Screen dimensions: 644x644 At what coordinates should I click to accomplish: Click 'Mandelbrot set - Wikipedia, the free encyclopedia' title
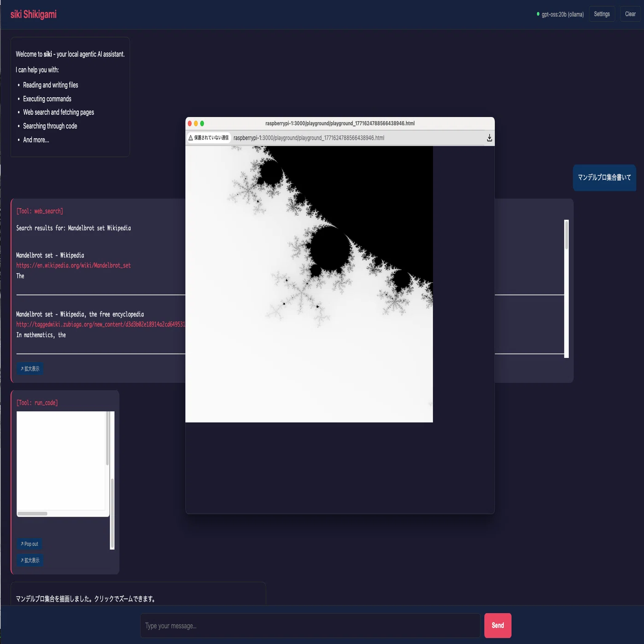[x=80, y=314]
